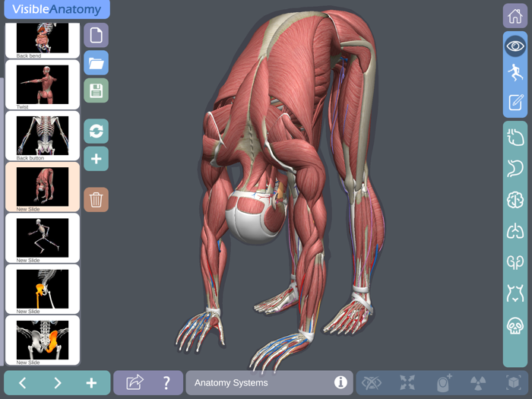Toggle the hide structure crossed-eye icon

click(x=372, y=383)
